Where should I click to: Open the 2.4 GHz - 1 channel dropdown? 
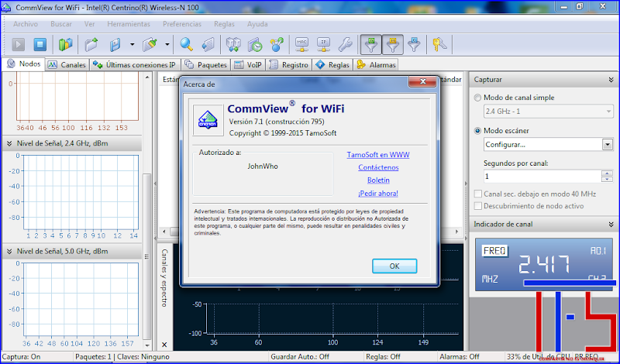click(549, 112)
